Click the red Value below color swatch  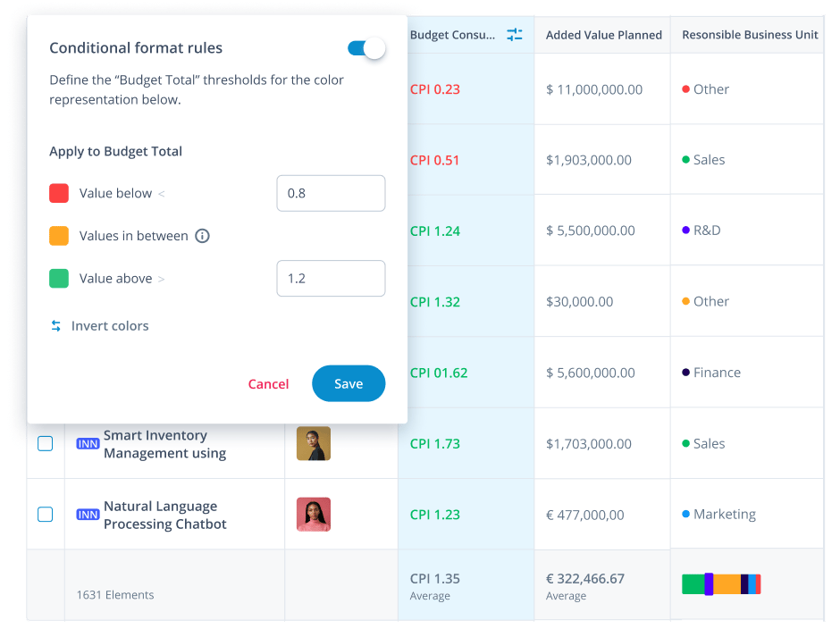tap(56, 193)
